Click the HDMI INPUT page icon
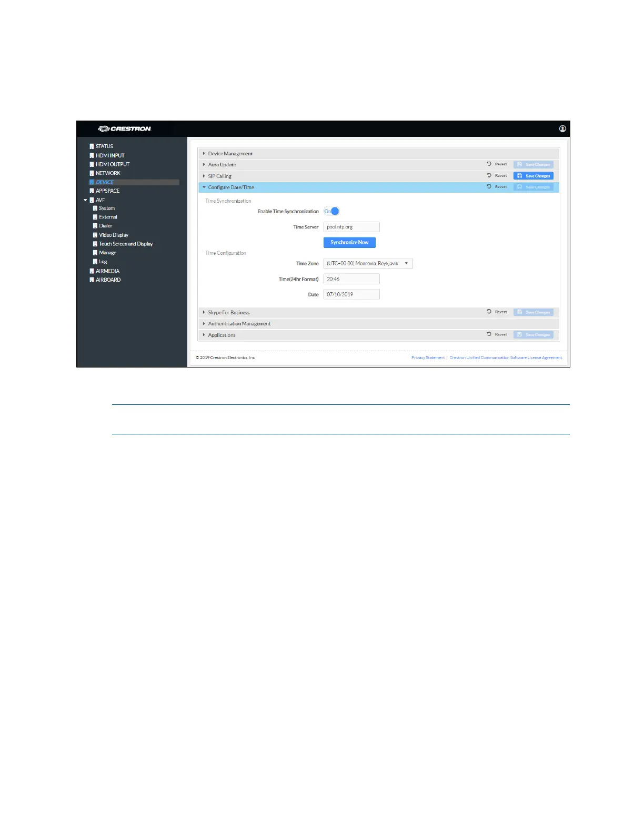 tap(92, 155)
